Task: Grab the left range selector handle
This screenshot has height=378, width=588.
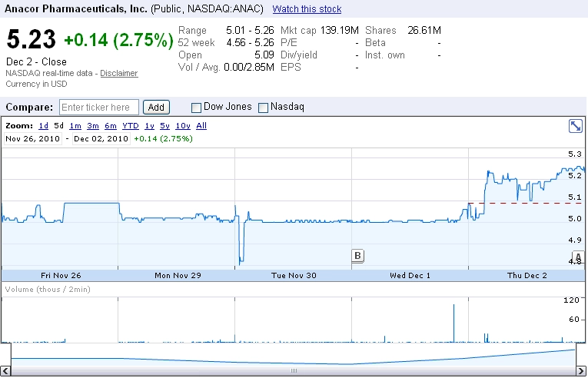Action: tap(11, 355)
